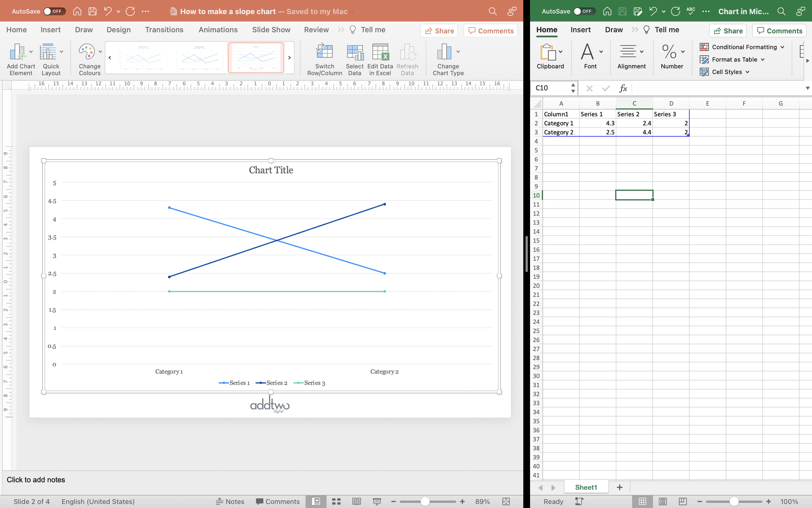Expand the Quick Layout dropdown

coord(61,52)
